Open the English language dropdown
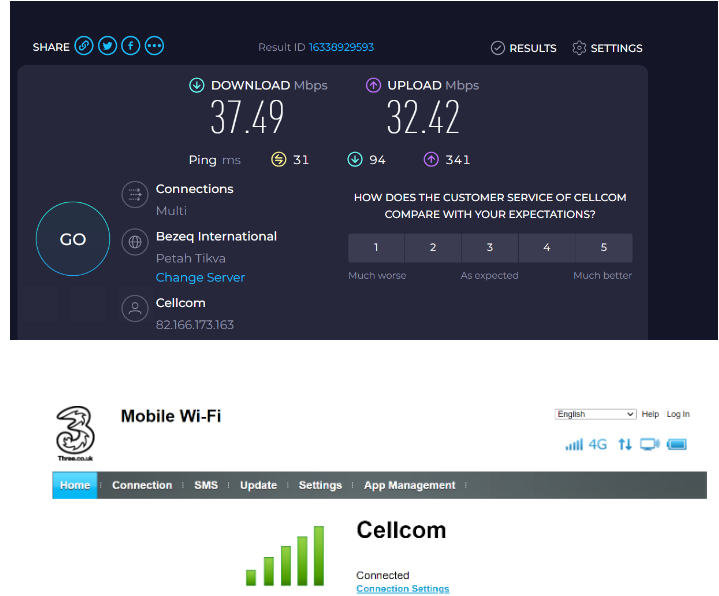 point(596,414)
